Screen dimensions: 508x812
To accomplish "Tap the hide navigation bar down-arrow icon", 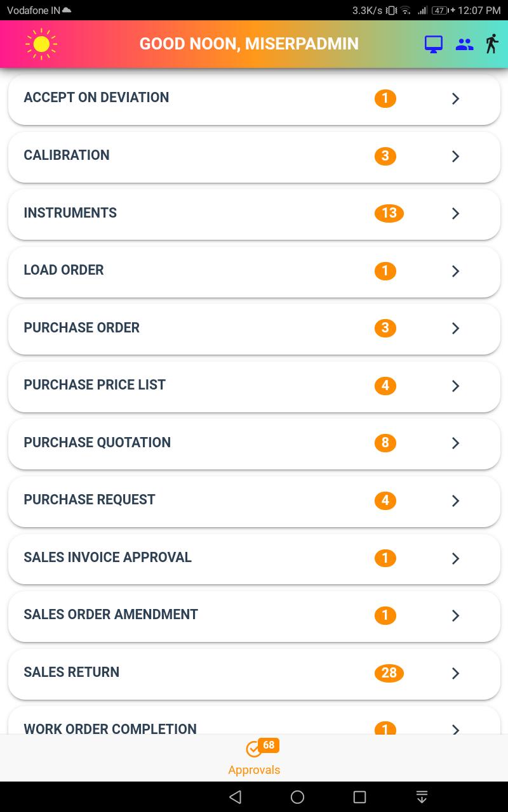I will click(x=421, y=797).
